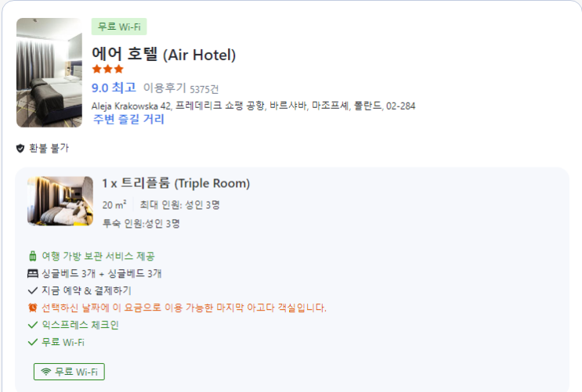This screenshot has height=392, width=582.
Task: Click the three-star rating icons
Action: (107, 70)
